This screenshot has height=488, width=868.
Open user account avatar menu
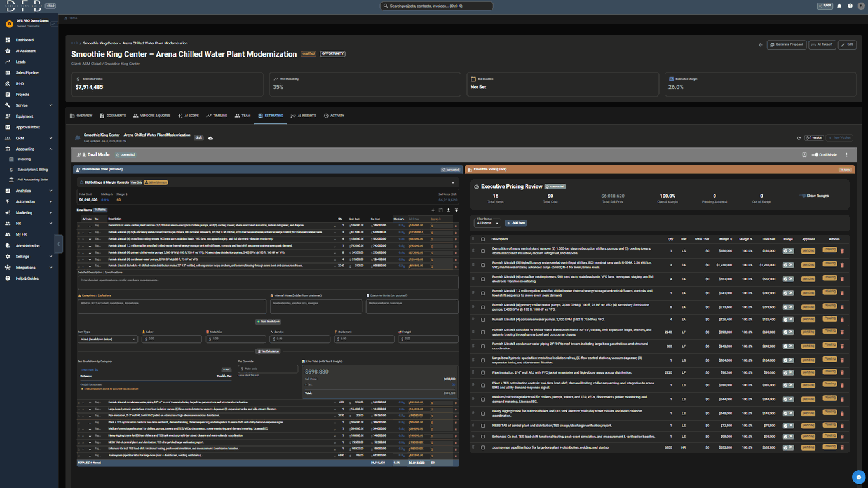tap(861, 6)
